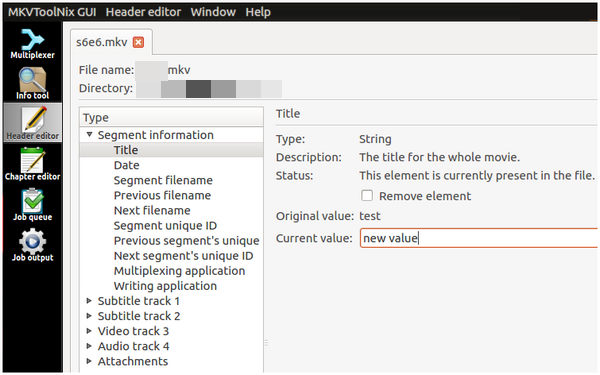Collapse the Segment information node
Image resolution: width=600 pixels, height=375 pixels.
pyautogui.click(x=90, y=135)
